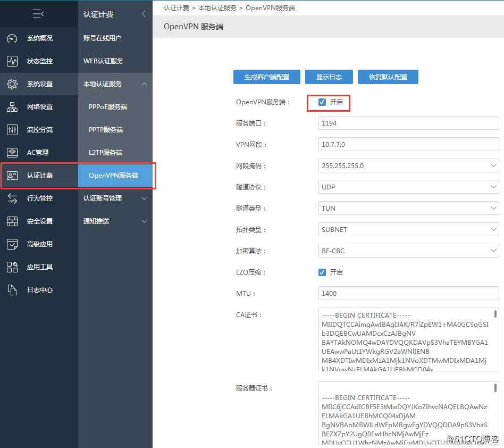Click the CA证书 text area scrollbar

(x=495, y=313)
